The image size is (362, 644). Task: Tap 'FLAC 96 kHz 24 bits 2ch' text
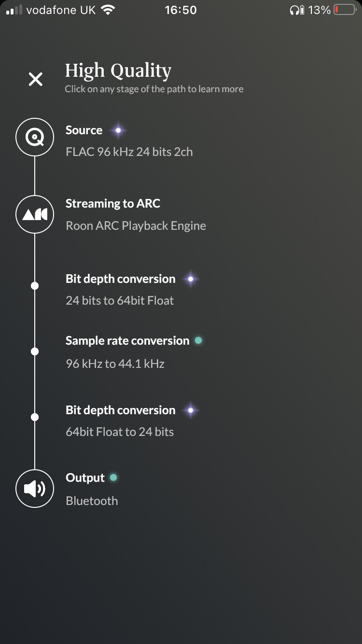(129, 152)
